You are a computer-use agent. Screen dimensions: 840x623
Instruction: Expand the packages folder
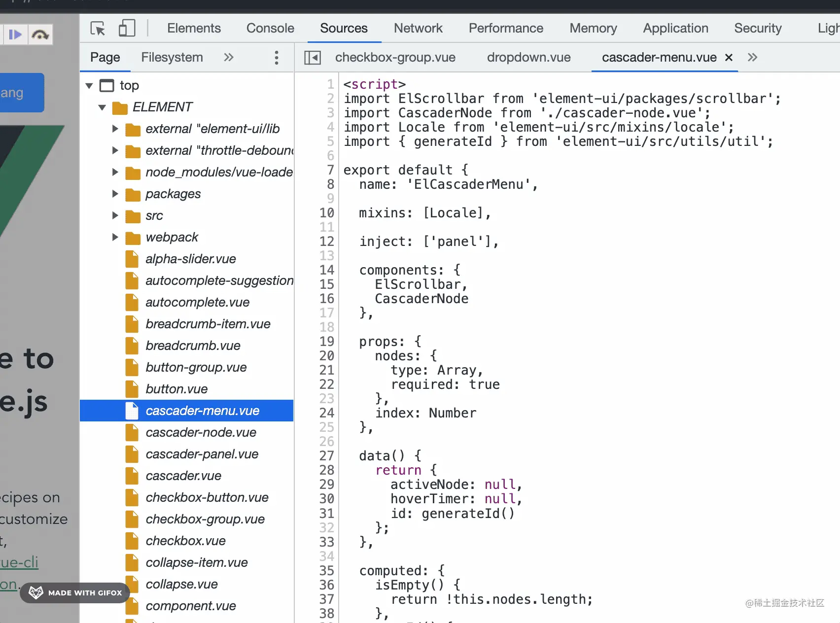[x=115, y=194]
